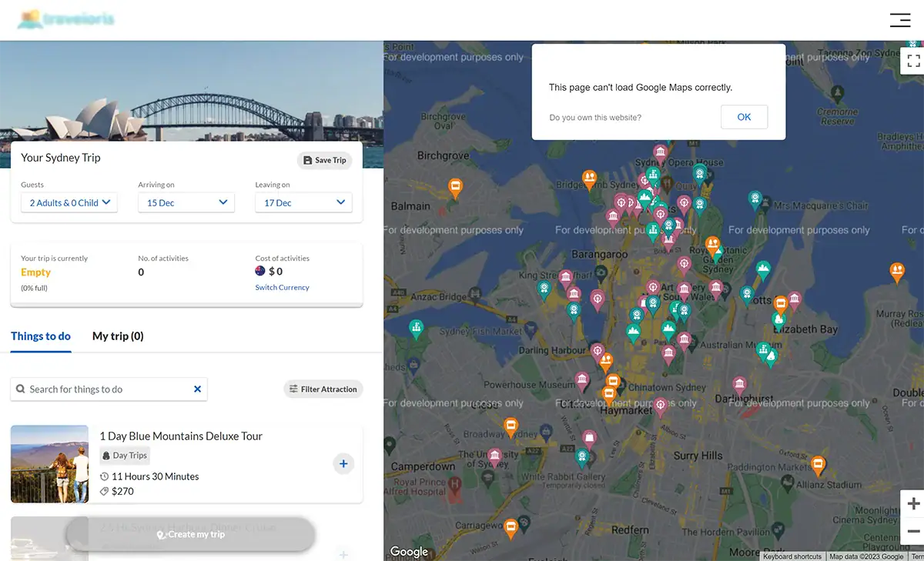Toggle the map fullscreen view

click(x=913, y=60)
